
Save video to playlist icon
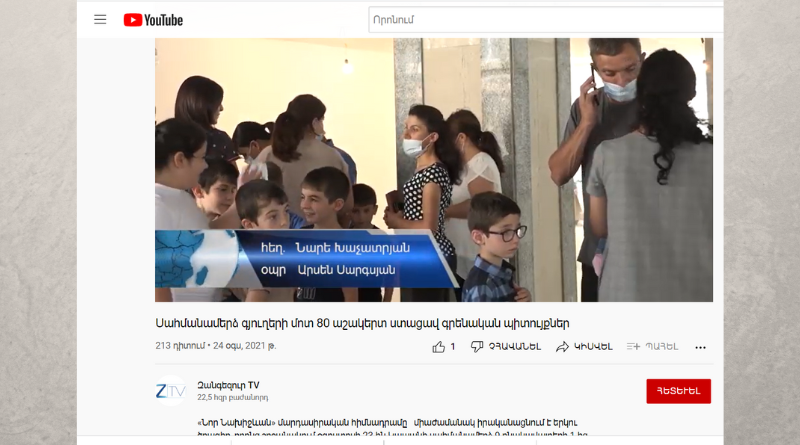(x=633, y=347)
